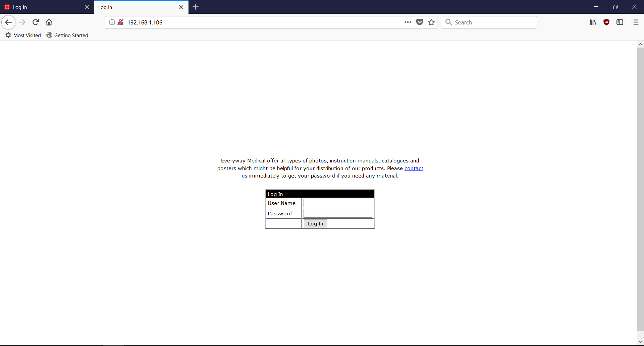Open the Library menu
Screen dimensions: 644x346
593,22
